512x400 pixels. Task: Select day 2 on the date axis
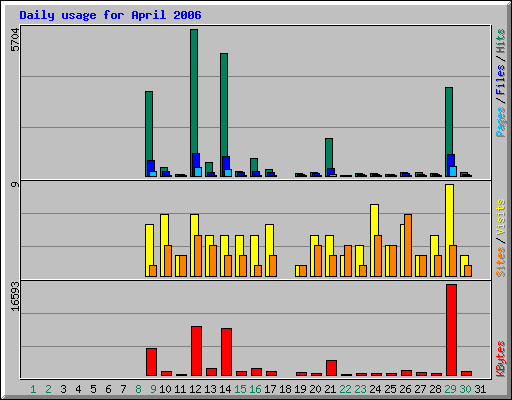coord(48,389)
